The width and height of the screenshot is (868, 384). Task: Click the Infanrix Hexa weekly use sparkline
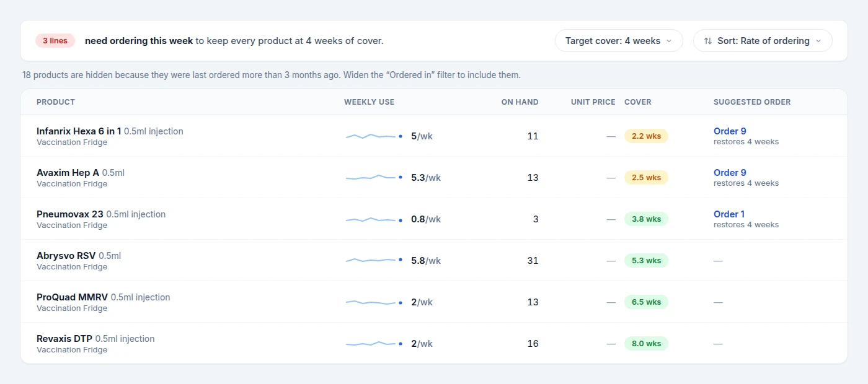(x=374, y=136)
